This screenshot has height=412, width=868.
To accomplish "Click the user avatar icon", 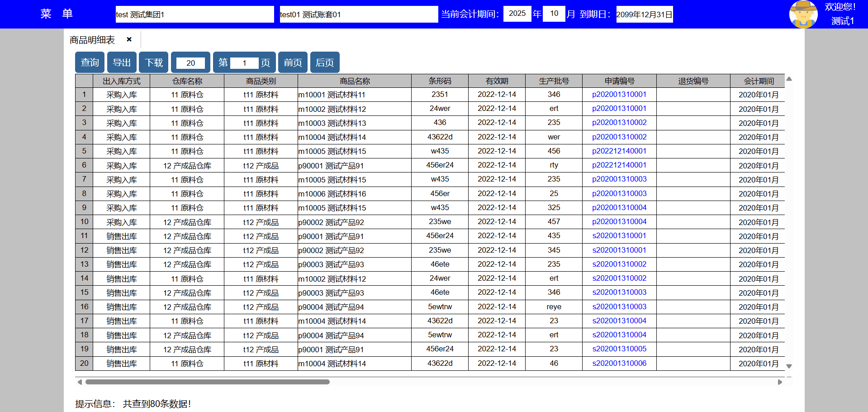I will (803, 14).
